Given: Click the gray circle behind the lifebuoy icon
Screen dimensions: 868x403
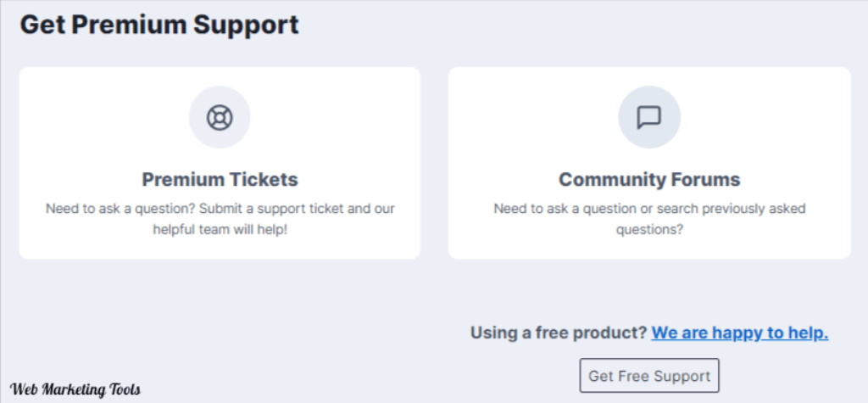Looking at the screenshot, I should pyautogui.click(x=220, y=118).
